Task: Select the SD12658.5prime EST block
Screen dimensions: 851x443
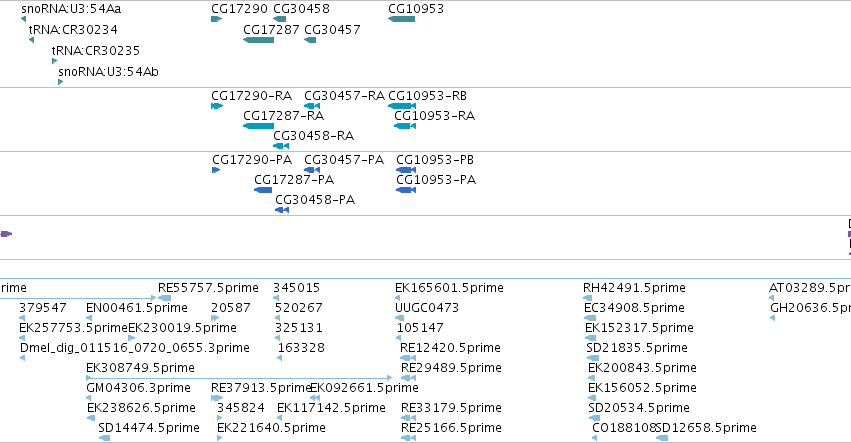Action: click(662, 438)
